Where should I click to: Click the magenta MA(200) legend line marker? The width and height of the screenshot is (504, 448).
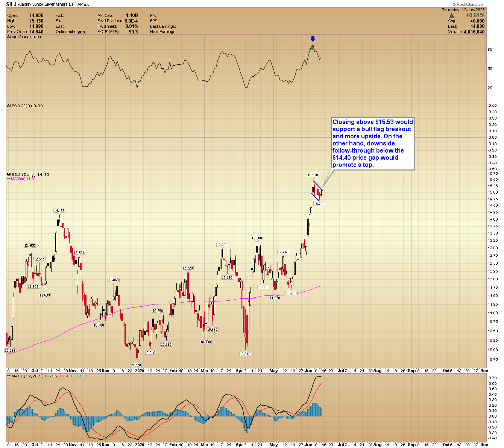[x=9, y=179]
